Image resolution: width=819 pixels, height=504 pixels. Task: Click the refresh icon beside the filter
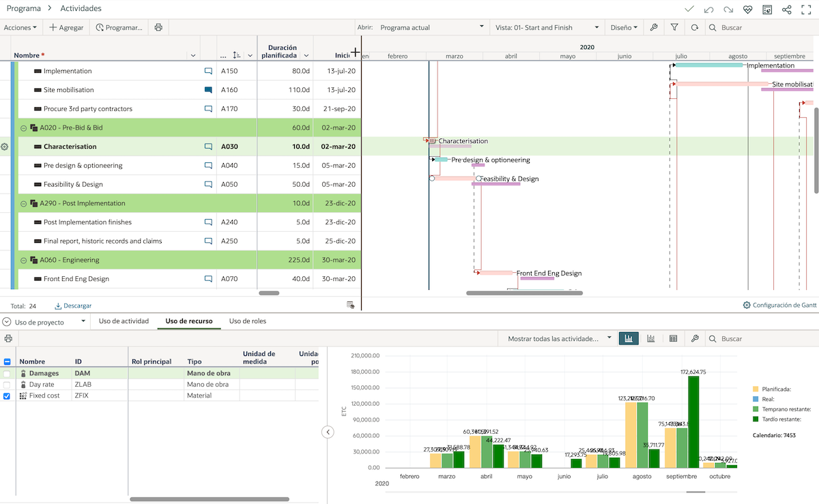(694, 28)
